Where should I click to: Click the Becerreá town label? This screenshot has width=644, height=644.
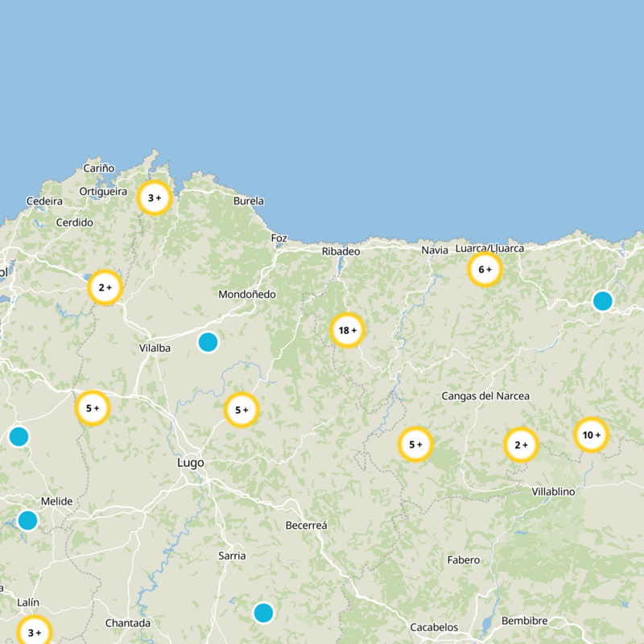(307, 526)
